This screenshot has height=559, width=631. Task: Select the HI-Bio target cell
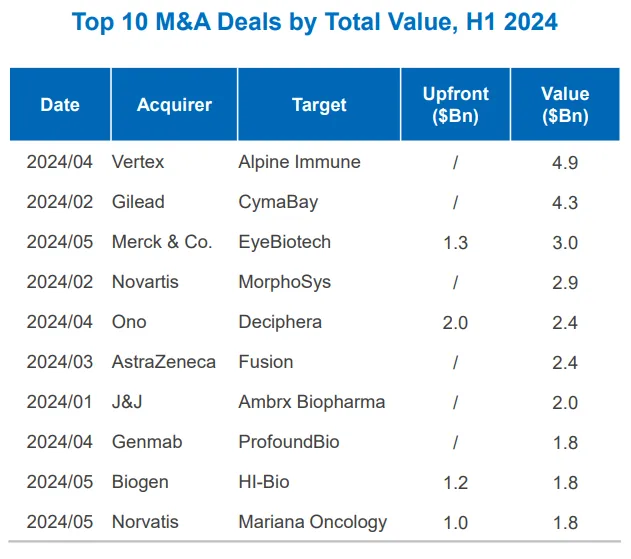pos(264,482)
